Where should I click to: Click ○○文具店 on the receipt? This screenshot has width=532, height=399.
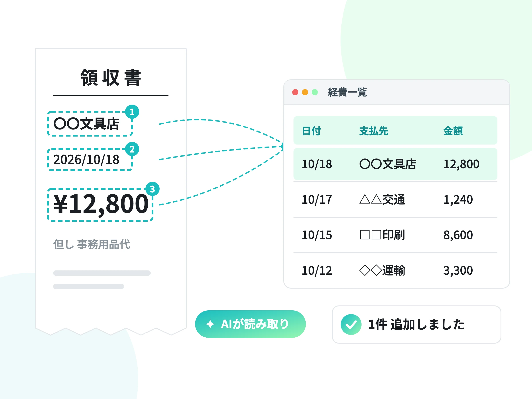tap(87, 124)
